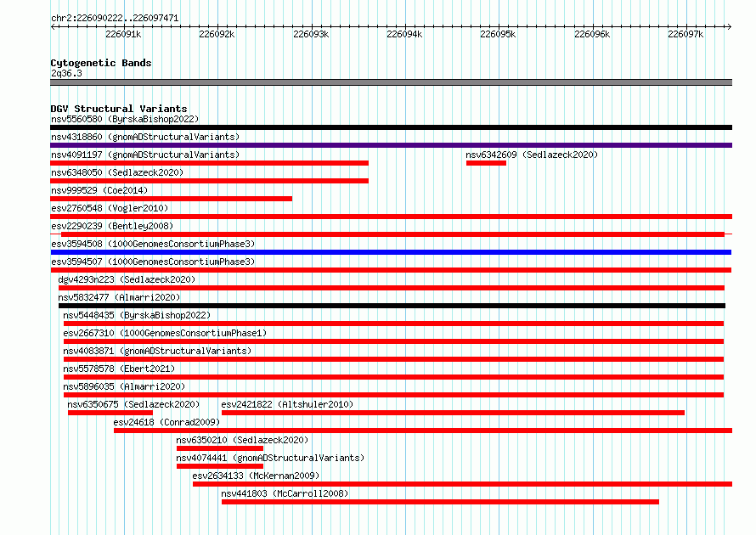
Task: Click the red bar under nsv5578578
Action: coord(393,377)
